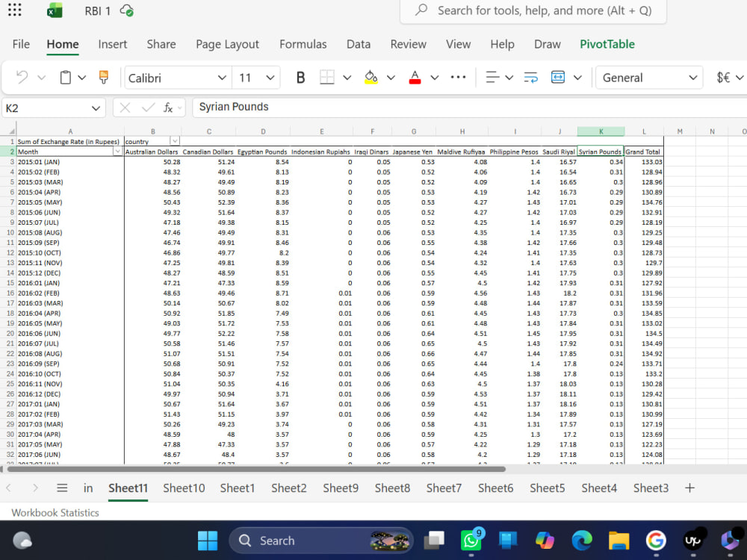747x560 pixels.
Task: Switch to Sheet10 tab
Action: pyautogui.click(x=184, y=488)
